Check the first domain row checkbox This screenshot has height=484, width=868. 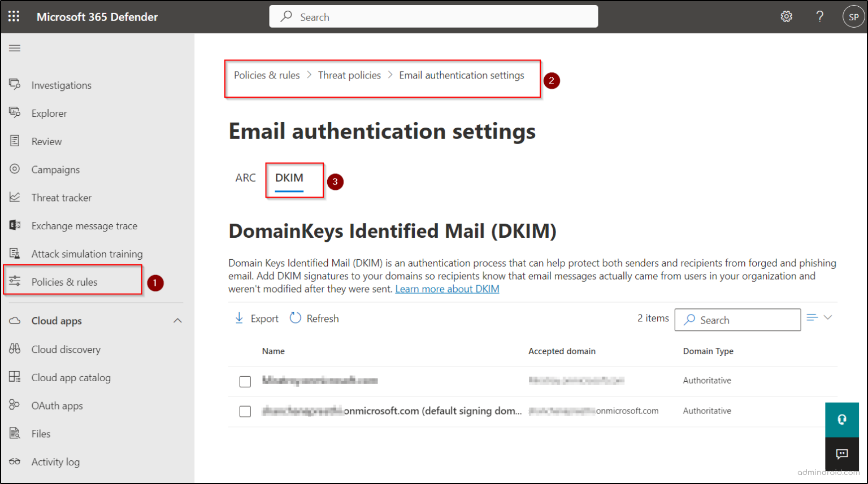[245, 381]
